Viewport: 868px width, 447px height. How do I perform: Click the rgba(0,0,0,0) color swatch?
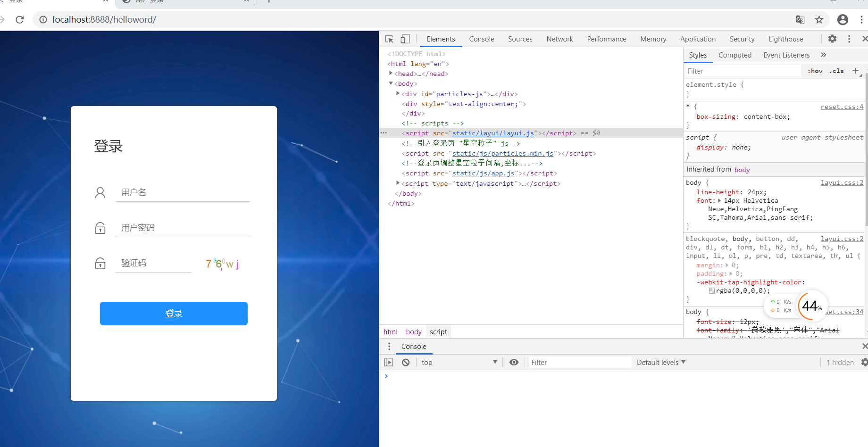(x=712, y=290)
